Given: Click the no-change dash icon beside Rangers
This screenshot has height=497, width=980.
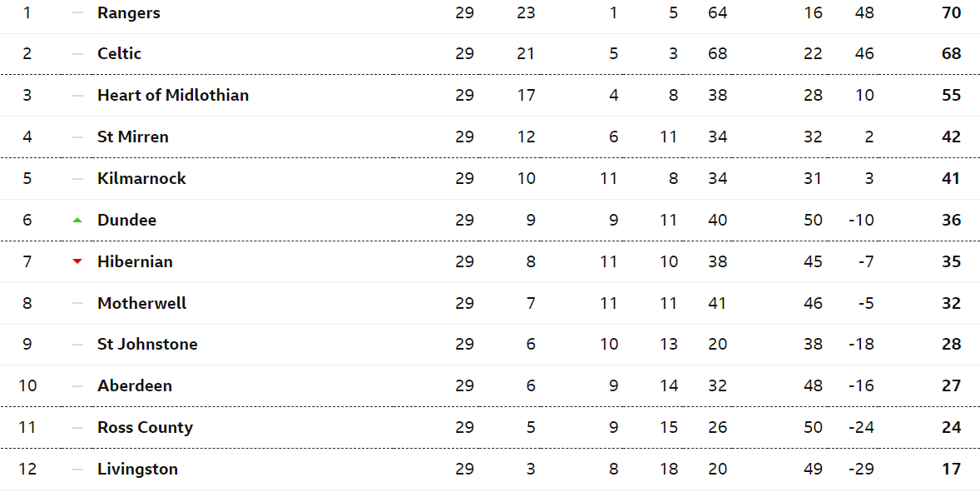Looking at the screenshot, I should coord(77,12).
